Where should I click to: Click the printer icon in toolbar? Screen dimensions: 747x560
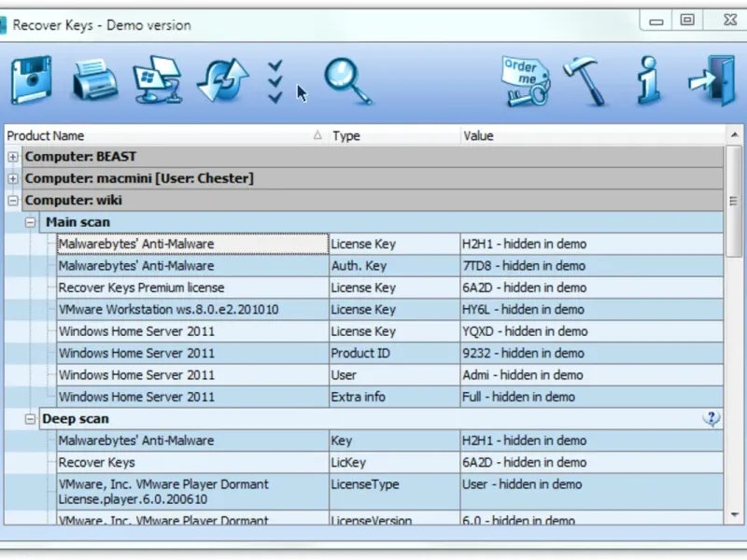pos(95,79)
